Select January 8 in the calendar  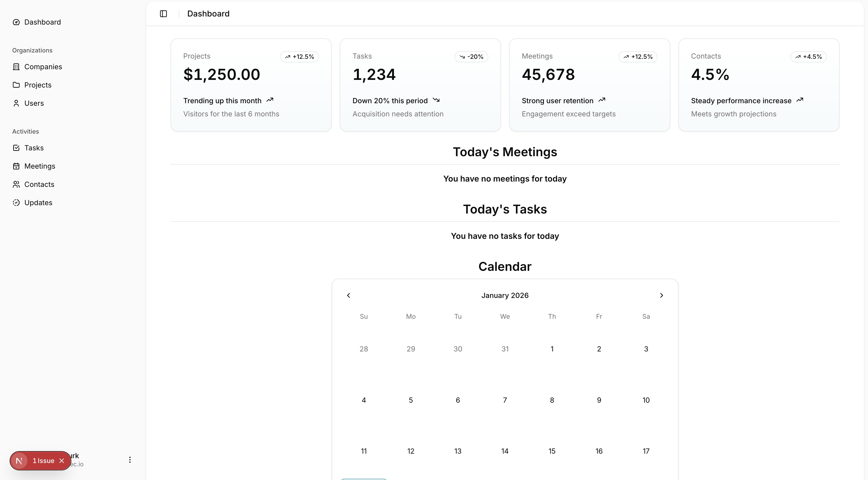(x=552, y=400)
